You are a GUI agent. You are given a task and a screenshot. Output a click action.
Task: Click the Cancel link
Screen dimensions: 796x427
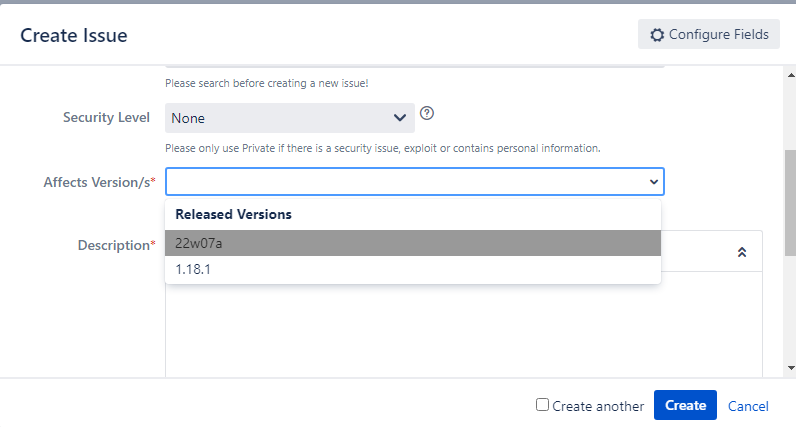[x=748, y=406]
